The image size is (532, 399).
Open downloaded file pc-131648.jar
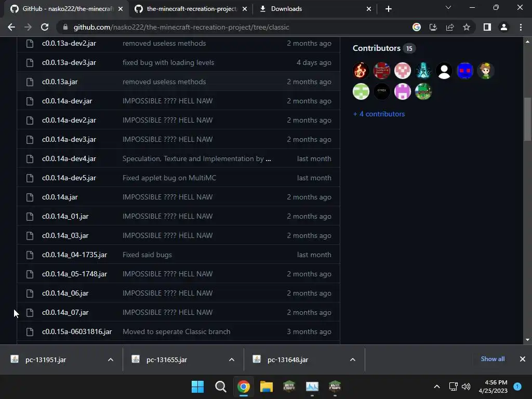[x=288, y=360]
